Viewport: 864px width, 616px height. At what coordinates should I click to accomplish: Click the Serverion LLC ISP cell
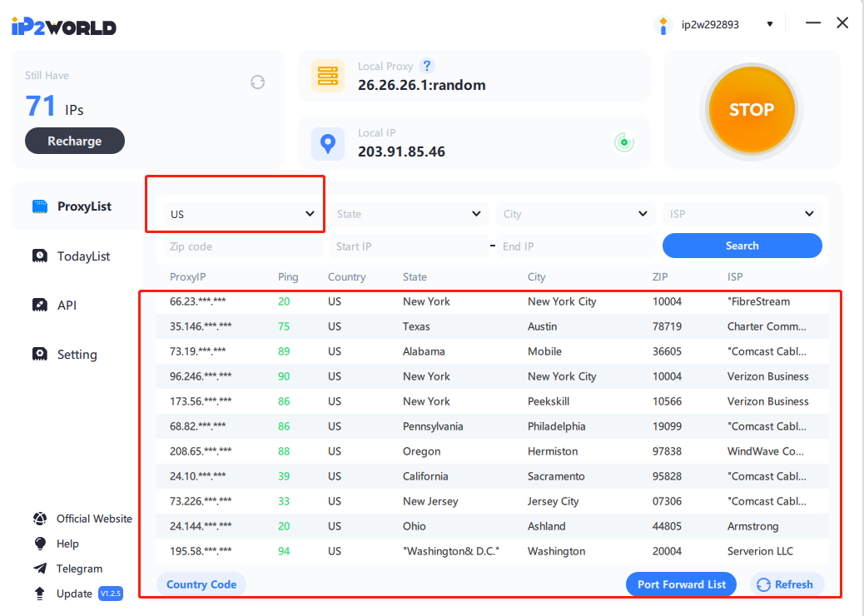tap(760, 551)
